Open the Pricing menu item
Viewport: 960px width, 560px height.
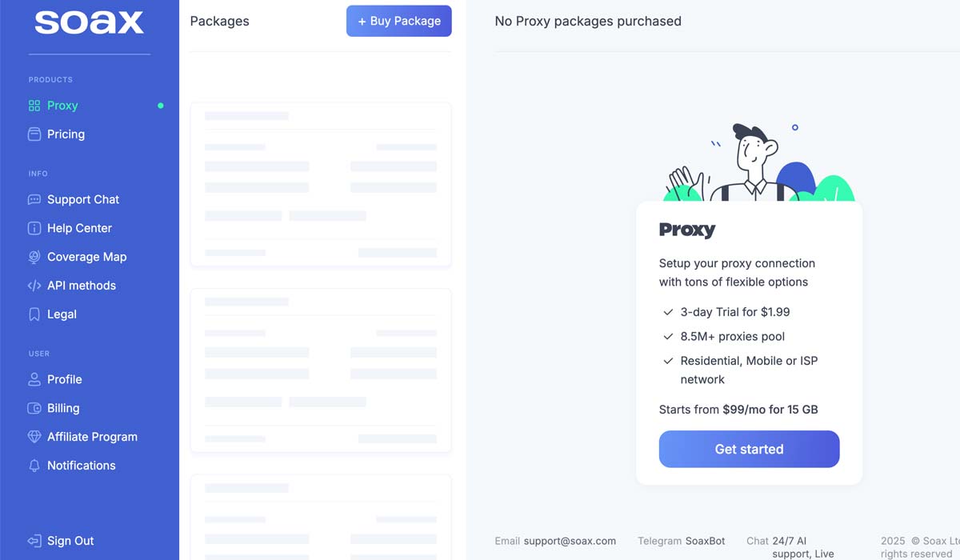click(66, 134)
